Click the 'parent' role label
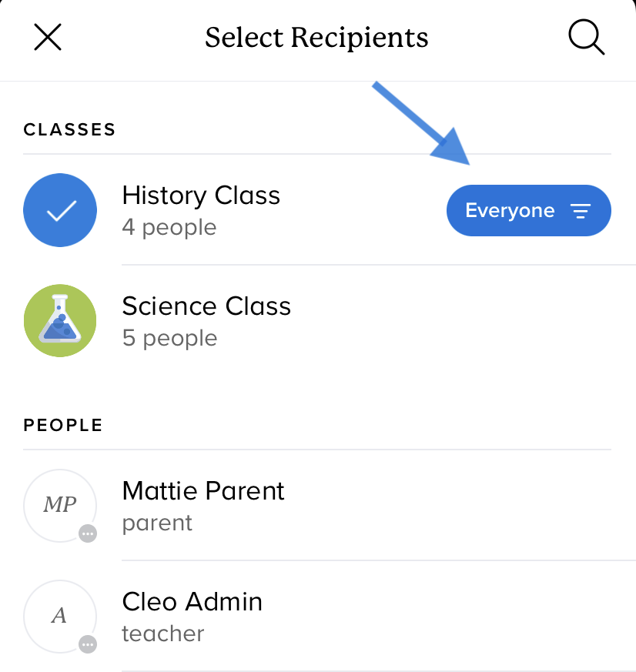 click(157, 523)
